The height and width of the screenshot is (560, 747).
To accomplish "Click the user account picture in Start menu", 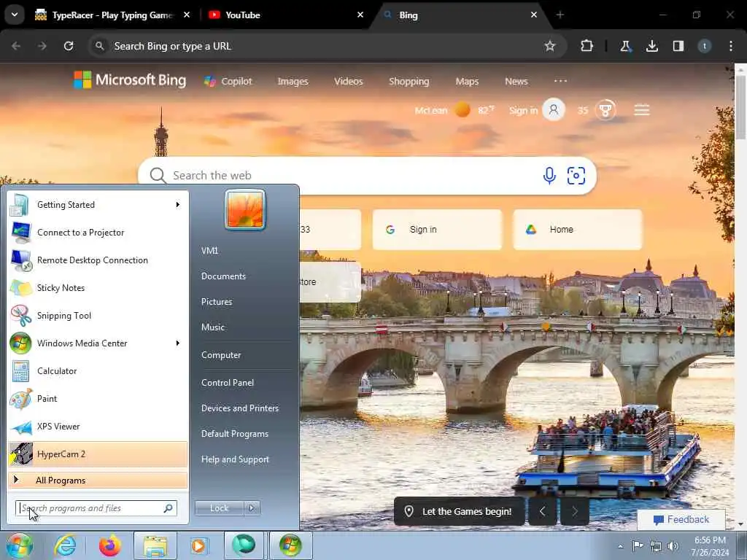I will click(x=245, y=209).
